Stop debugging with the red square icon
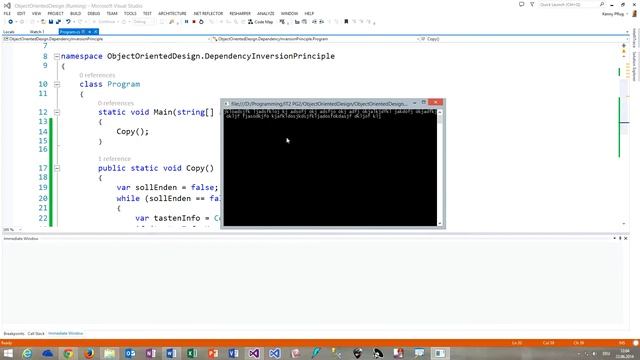This screenshot has width=640, height=360. pyautogui.click(x=194, y=22)
